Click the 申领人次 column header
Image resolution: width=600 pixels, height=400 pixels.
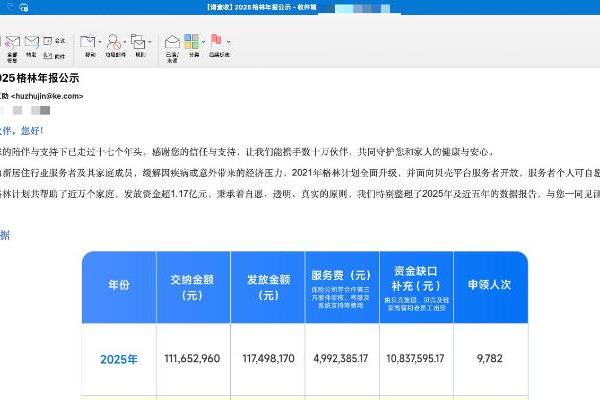(489, 285)
